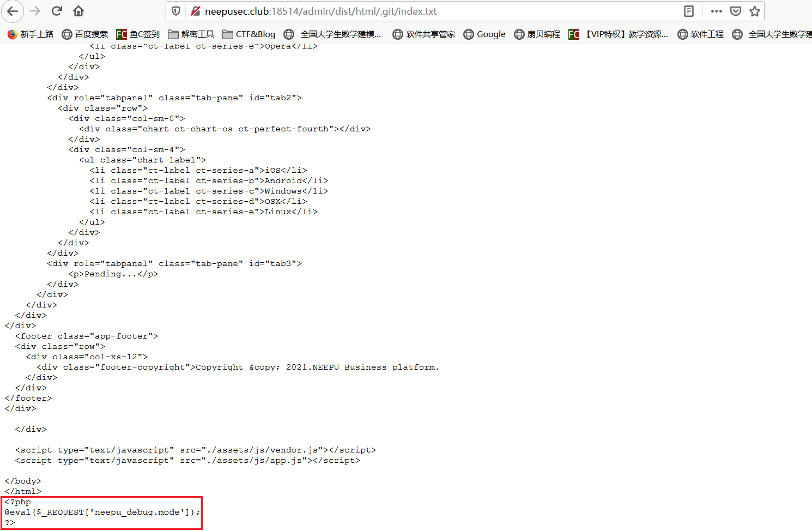Open the Firefox home page
The width and height of the screenshot is (812, 531).
pyautogui.click(x=78, y=11)
